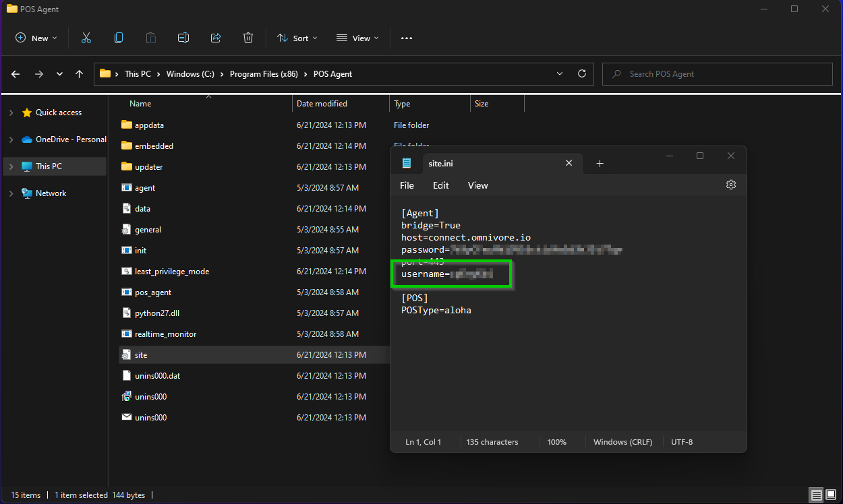Delete the selected item using the trash icon

point(248,38)
